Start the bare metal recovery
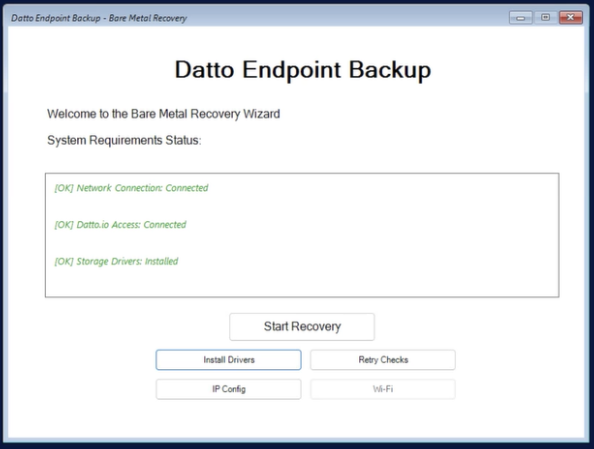Viewport: 594px width, 449px height. (302, 327)
